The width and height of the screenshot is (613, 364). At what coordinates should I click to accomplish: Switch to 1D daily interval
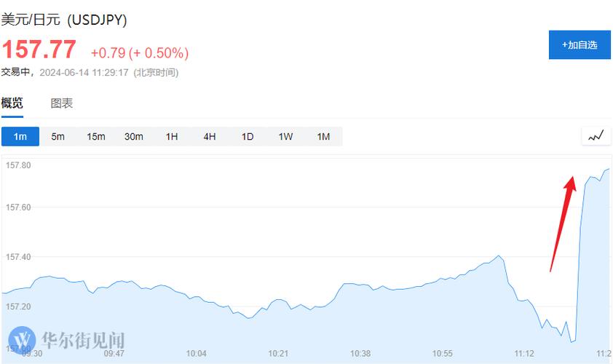pyautogui.click(x=248, y=136)
